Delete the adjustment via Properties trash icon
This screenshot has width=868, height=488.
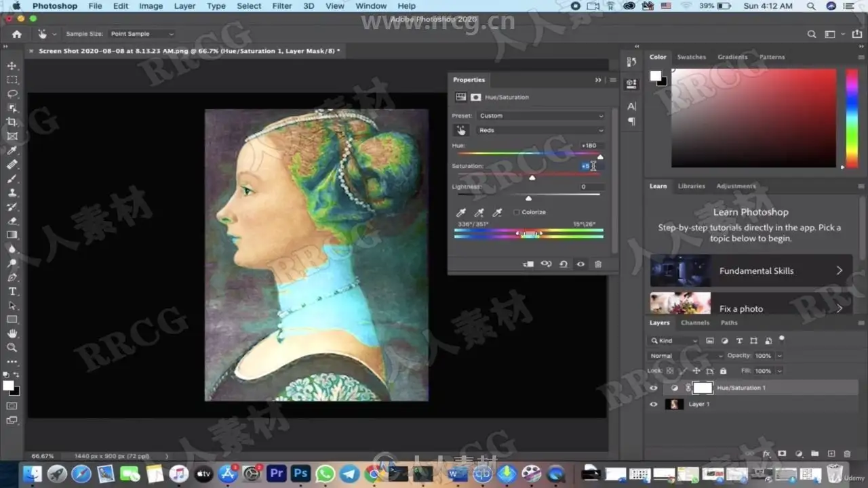click(598, 264)
